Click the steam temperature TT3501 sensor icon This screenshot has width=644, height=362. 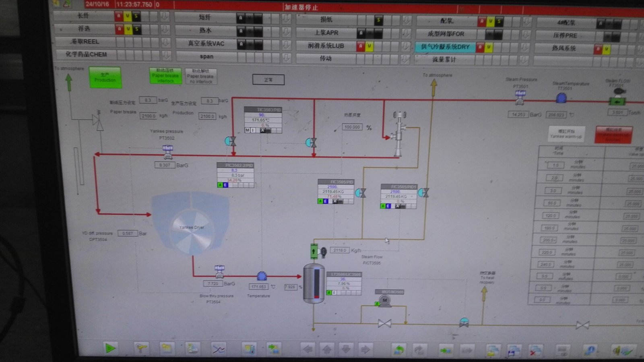[x=561, y=98]
